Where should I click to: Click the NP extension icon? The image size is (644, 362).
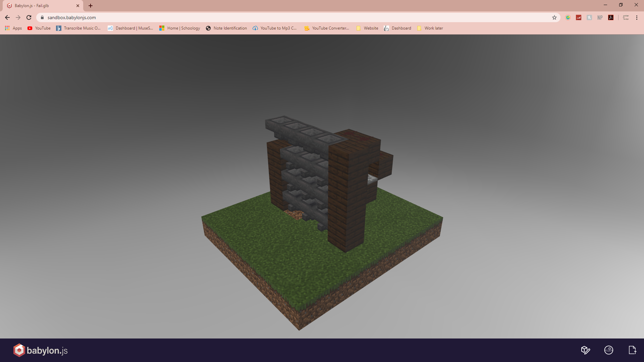pos(600,17)
